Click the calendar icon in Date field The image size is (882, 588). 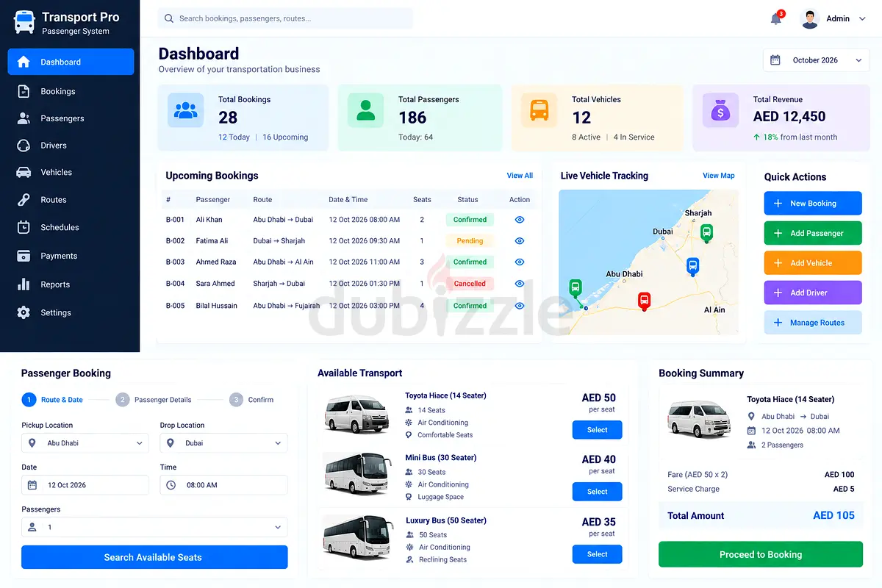tap(32, 485)
